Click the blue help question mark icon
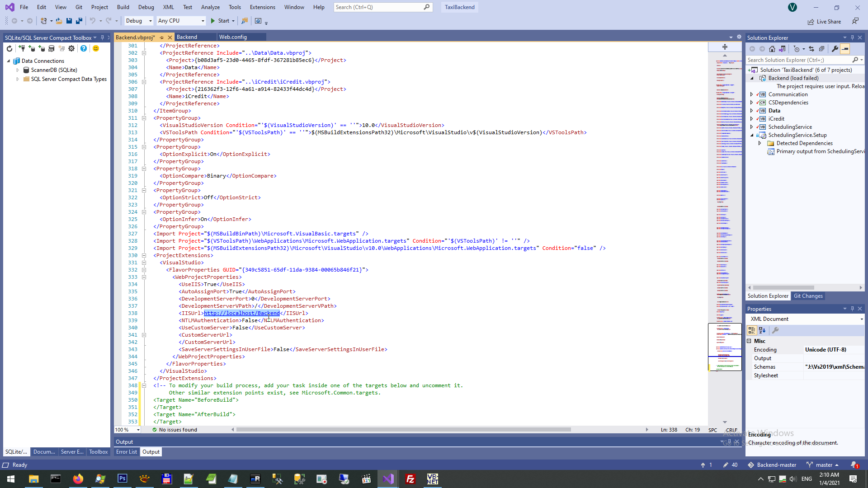Screen dimensions: 868x488 coord(84,48)
